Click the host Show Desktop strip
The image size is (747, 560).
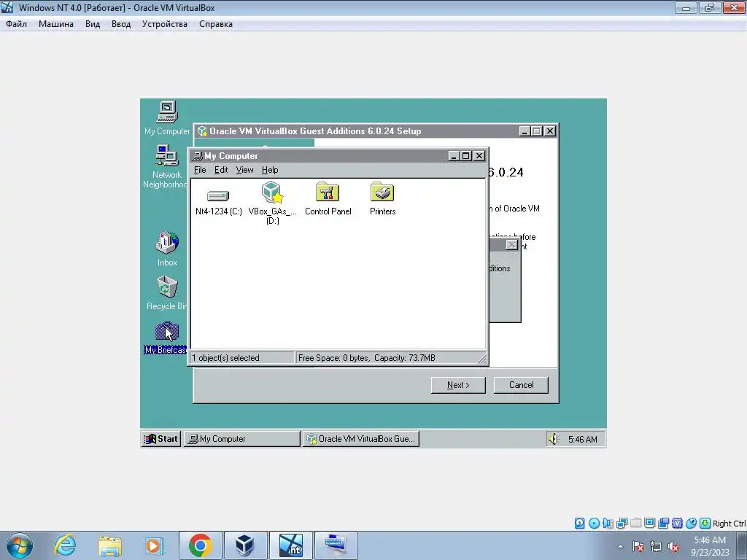click(743, 545)
